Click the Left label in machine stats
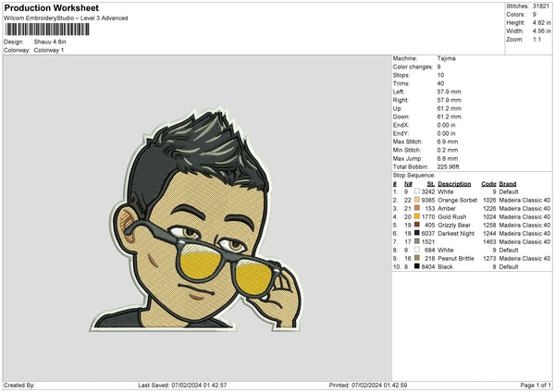This screenshot has height=392, width=555. [x=398, y=92]
